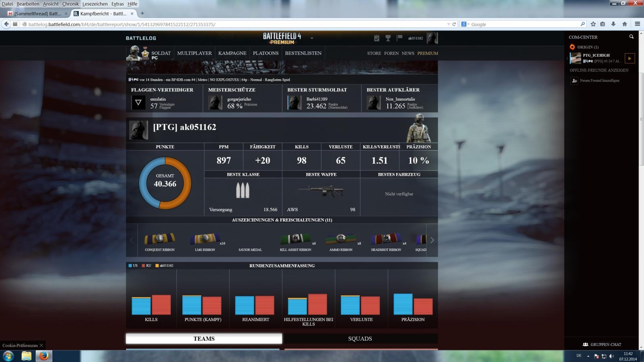Show previous awards with left arrow
644x362 pixels.
[132, 240]
